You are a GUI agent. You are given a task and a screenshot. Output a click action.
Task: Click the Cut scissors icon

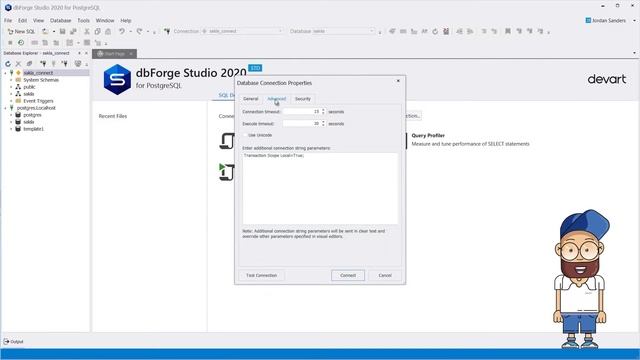87,31
